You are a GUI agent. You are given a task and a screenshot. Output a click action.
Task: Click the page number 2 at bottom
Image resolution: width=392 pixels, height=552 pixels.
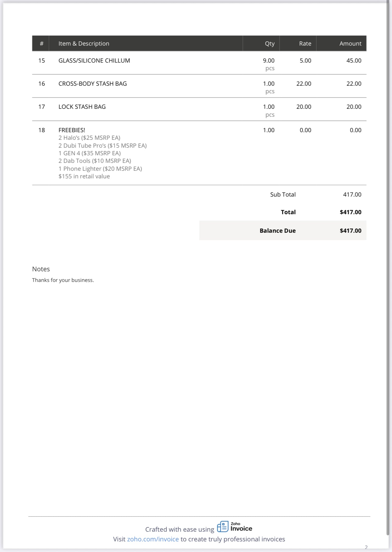point(366,547)
